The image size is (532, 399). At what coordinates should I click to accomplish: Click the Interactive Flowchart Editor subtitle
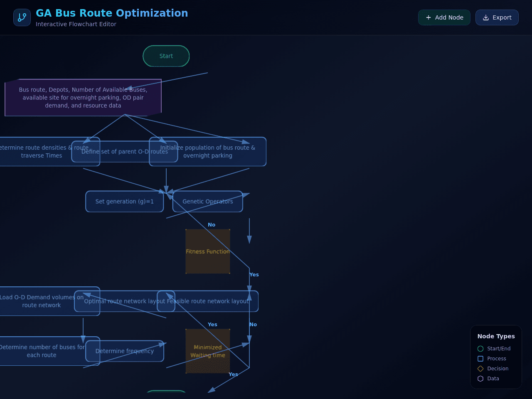tap(76, 24)
